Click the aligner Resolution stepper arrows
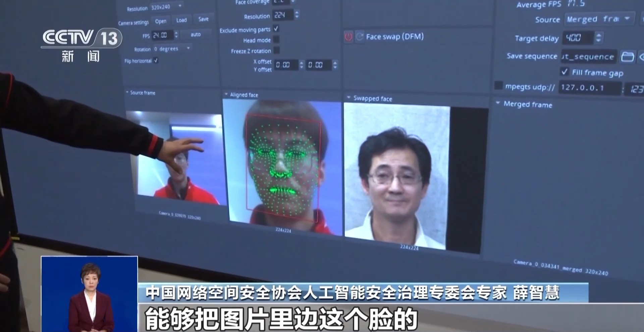The image size is (644, 332). coord(297,14)
